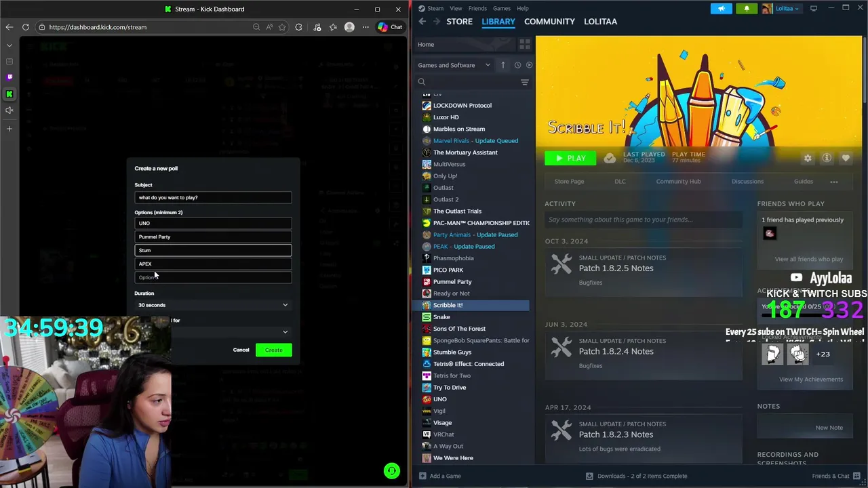868x488 pixels.
Task: Open the Games menu in Steam
Action: [x=502, y=8]
